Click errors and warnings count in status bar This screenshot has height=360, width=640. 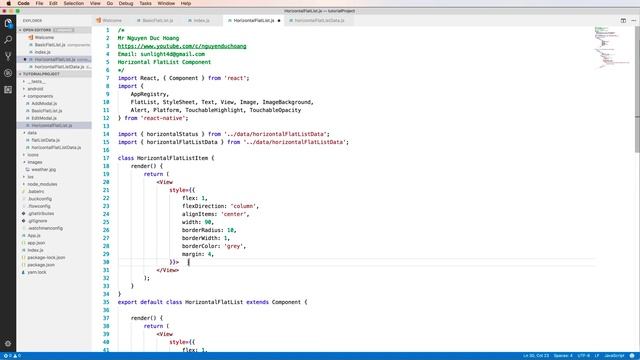pos(12,356)
